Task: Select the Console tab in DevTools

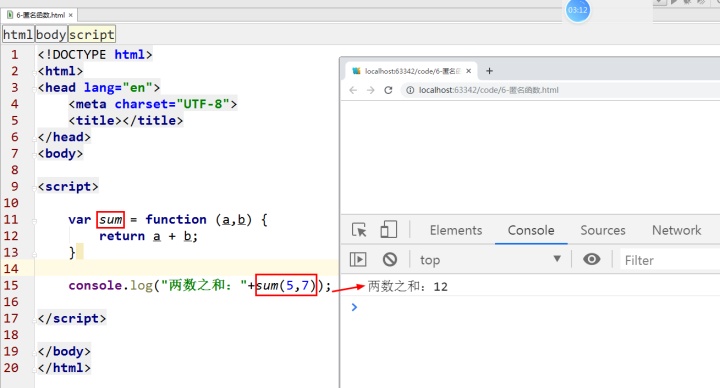Action: (x=531, y=230)
